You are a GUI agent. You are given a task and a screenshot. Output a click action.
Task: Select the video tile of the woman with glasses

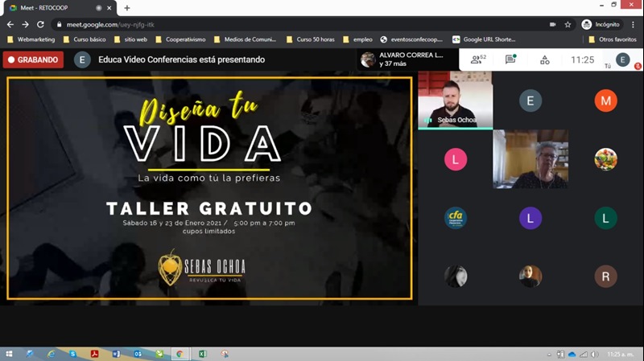[530, 159]
